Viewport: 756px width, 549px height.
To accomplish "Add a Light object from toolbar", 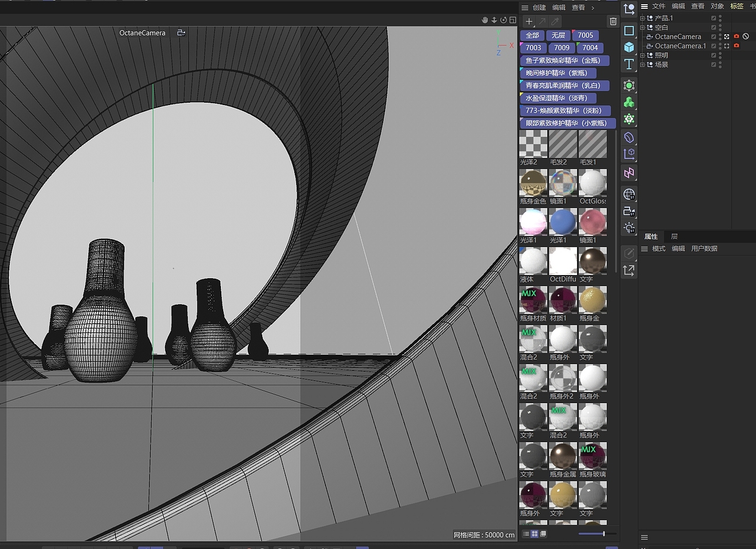I will point(629,227).
